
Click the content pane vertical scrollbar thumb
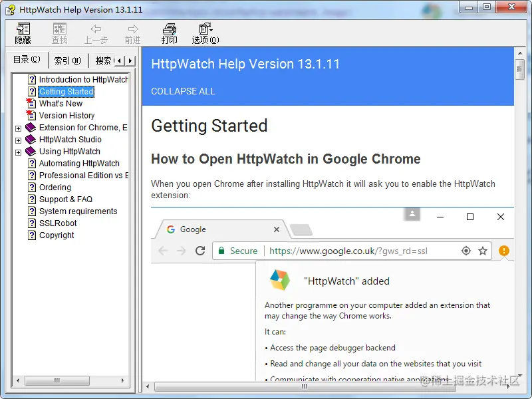(x=520, y=69)
